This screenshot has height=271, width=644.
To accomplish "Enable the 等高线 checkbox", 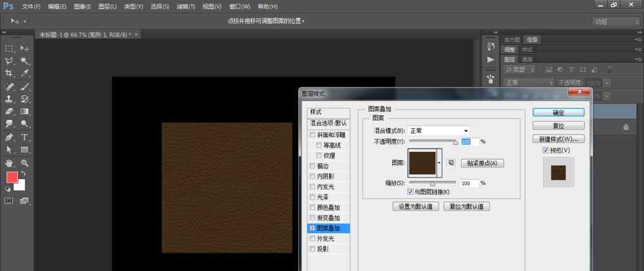I will pos(319,145).
